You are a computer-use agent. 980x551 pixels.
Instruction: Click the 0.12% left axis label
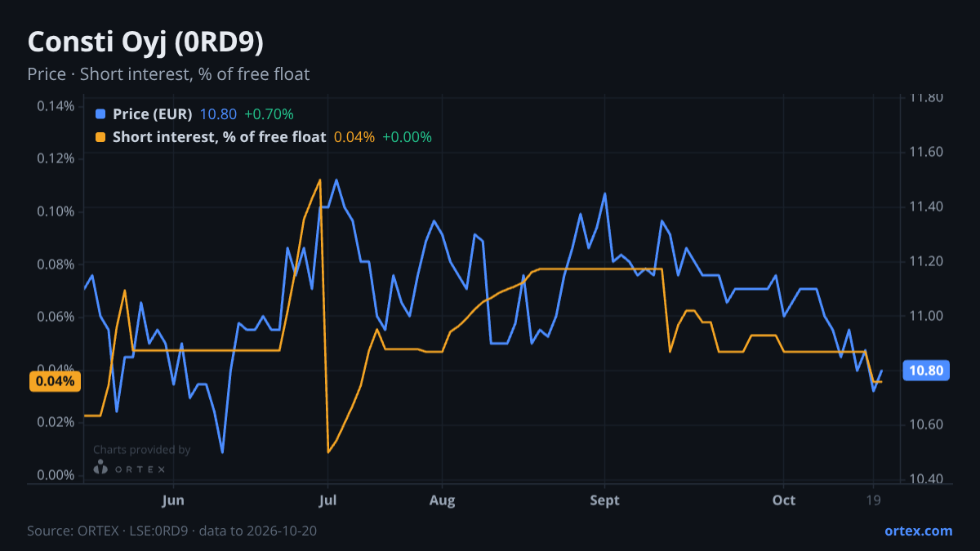(x=56, y=158)
